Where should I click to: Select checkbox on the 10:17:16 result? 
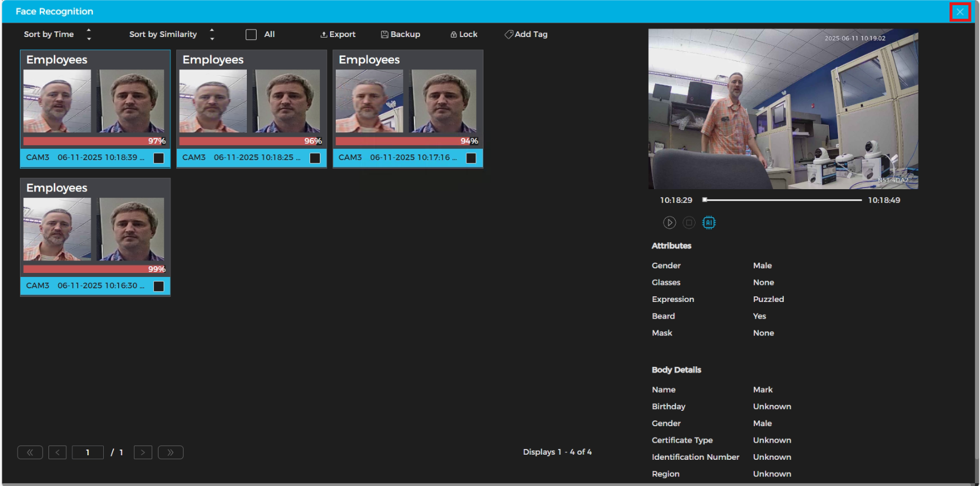[471, 158]
